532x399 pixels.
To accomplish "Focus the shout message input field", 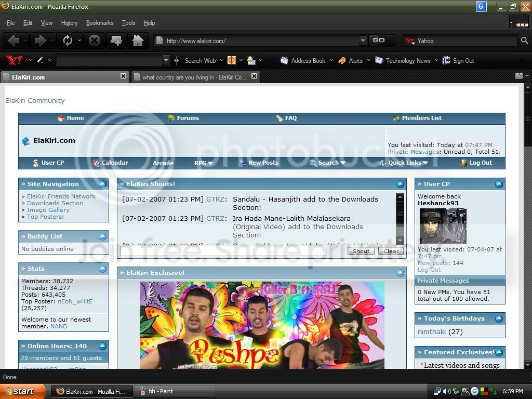I will (x=223, y=251).
